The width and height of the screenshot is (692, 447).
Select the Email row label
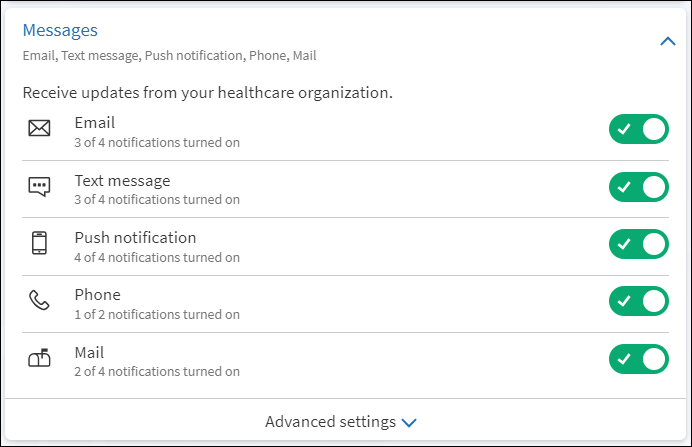tap(94, 122)
